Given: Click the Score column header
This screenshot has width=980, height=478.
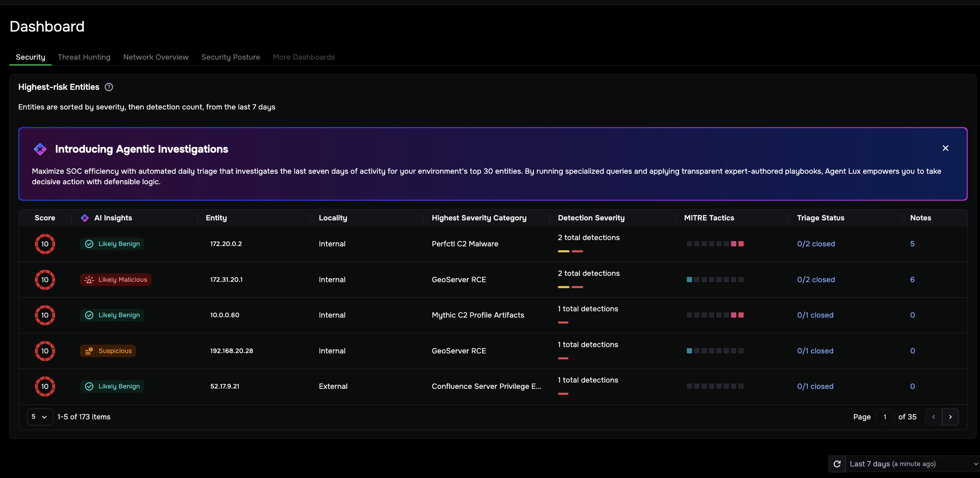Looking at the screenshot, I should 45,218.
